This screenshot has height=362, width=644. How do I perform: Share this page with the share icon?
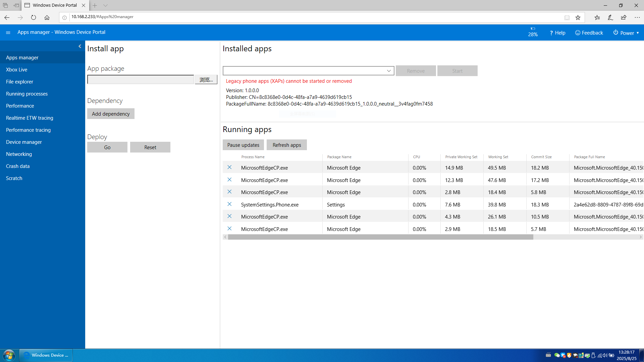tap(624, 17)
